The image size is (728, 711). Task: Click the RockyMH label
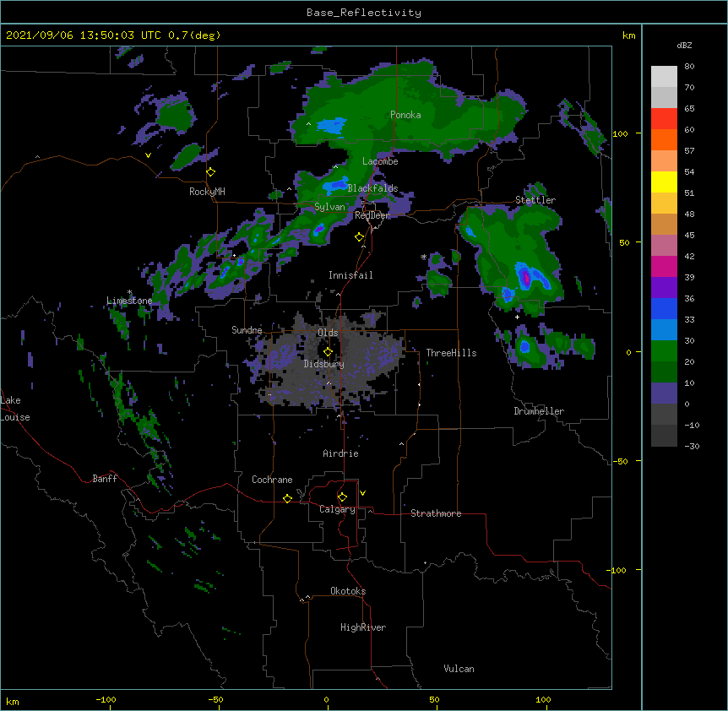click(207, 192)
